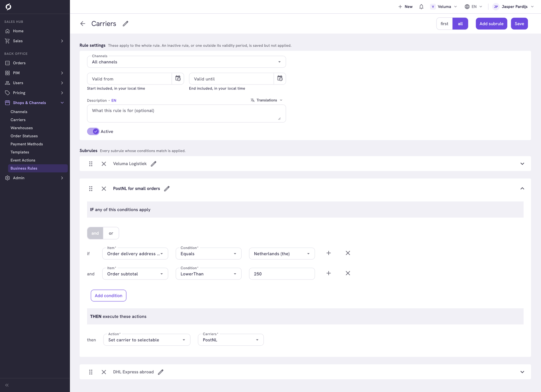Delete the DHL Express abroad subrule
The width and height of the screenshot is (541, 392).
(x=104, y=372)
